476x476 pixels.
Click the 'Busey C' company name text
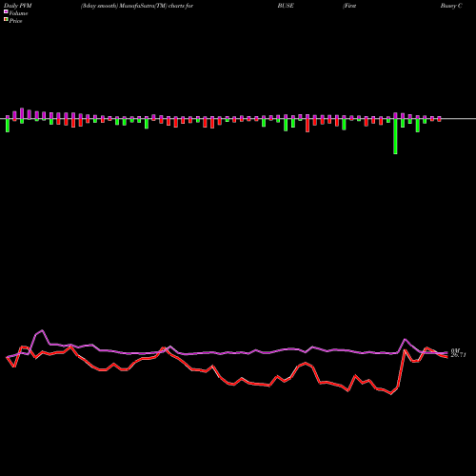pos(451,6)
